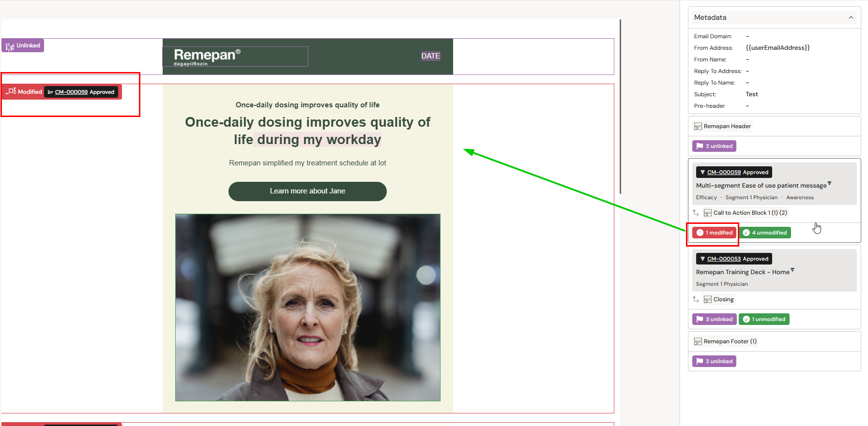Expand the triangle after Multi-segment Ease of use title
868x426 pixels.
[829, 183]
